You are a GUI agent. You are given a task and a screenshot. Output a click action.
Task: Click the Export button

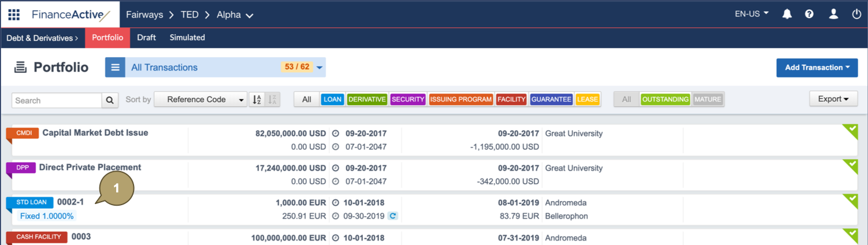(x=833, y=99)
